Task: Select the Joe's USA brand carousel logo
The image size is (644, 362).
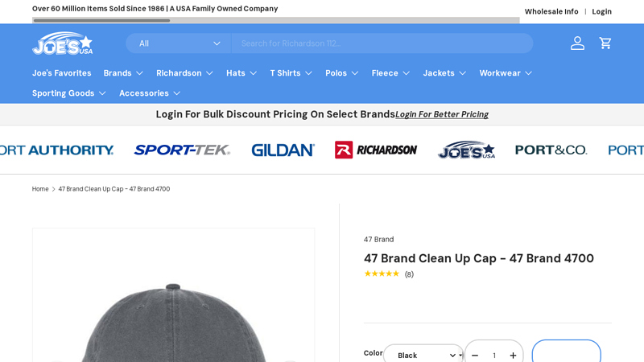Action: click(x=467, y=150)
